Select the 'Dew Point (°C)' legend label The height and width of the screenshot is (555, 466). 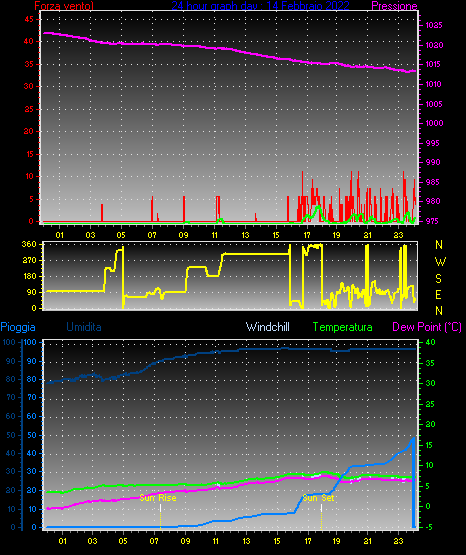[427, 327]
